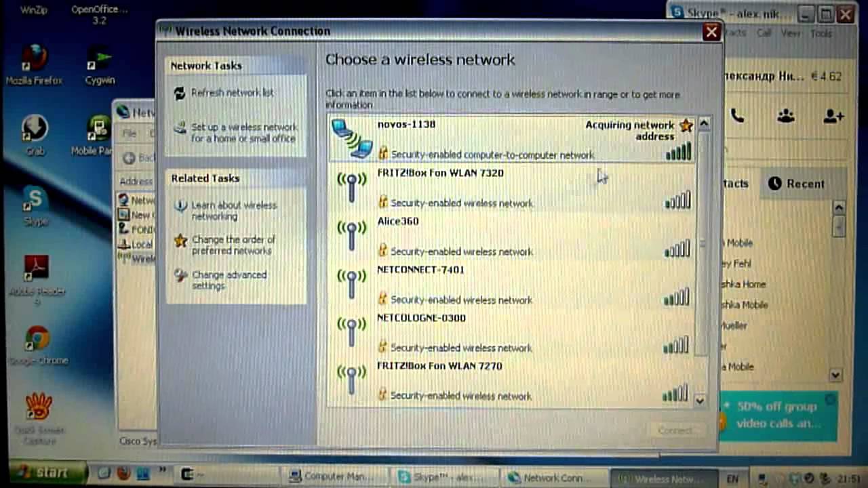Image resolution: width=868 pixels, height=488 pixels.
Task: Click the preferred star icon on novos-1138
Action: click(686, 125)
